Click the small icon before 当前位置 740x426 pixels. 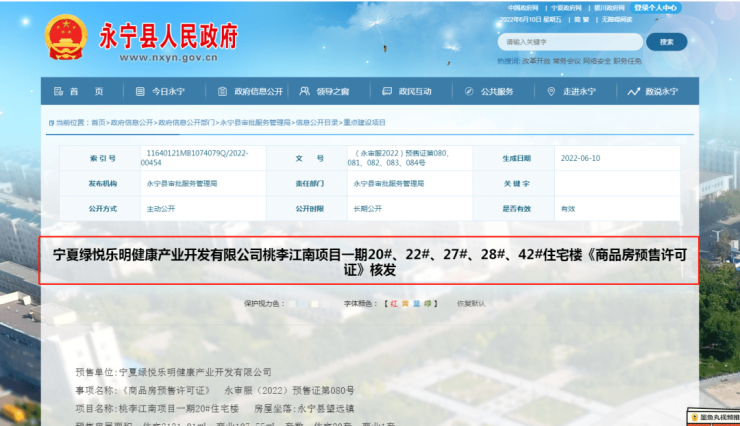(x=51, y=123)
